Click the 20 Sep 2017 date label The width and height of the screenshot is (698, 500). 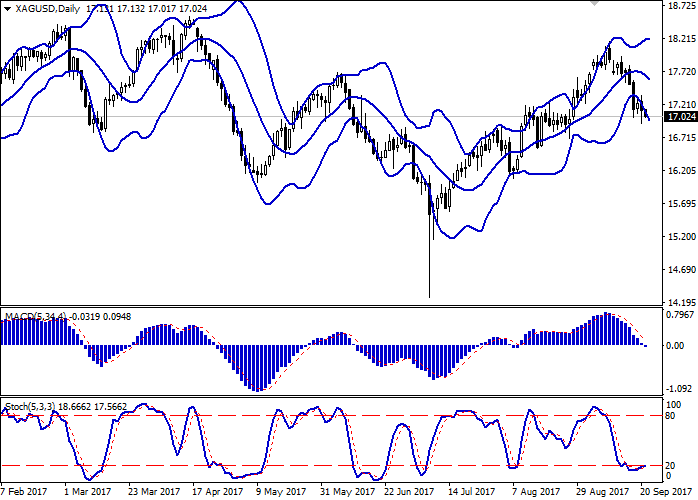pyautogui.click(x=666, y=492)
